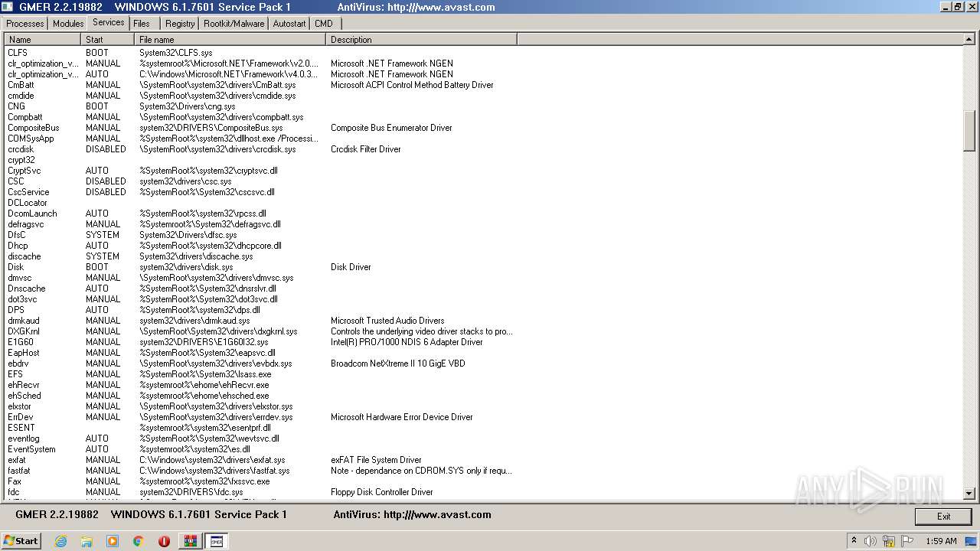Sort services by the Name column
The height and width of the screenshot is (551, 980).
pos(42,39)
